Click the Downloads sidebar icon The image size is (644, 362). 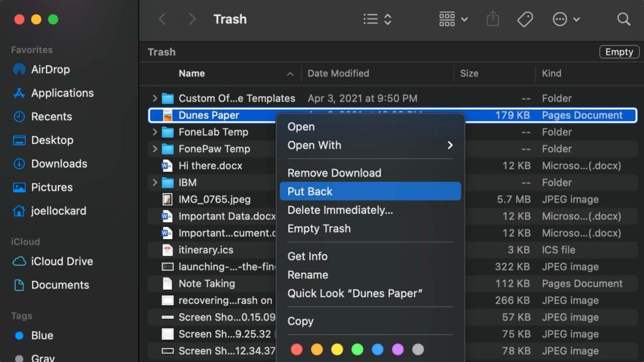tap(57, 163)
